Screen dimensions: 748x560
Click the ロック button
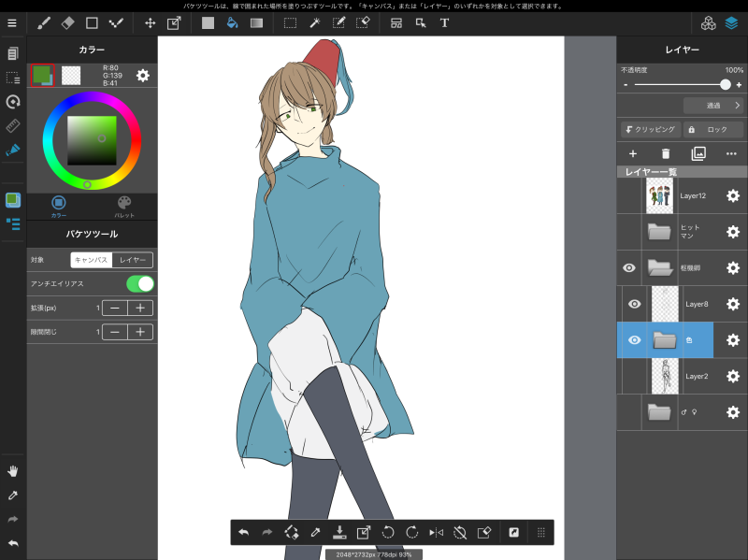[713, 129]
